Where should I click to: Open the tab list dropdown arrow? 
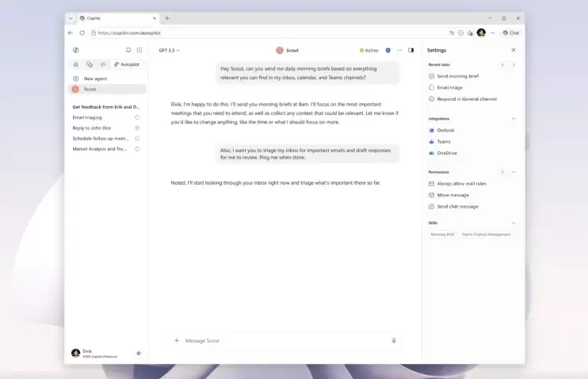[71, 18]
